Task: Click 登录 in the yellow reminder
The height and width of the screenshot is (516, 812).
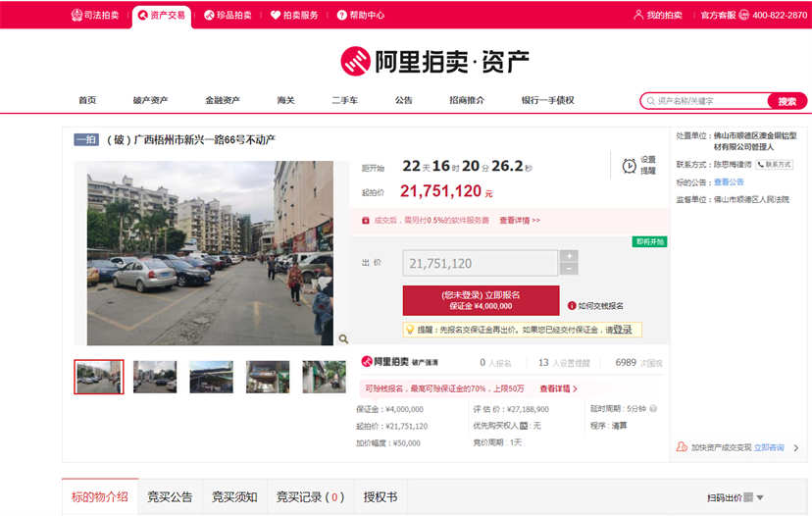Action: coord(623,330)
